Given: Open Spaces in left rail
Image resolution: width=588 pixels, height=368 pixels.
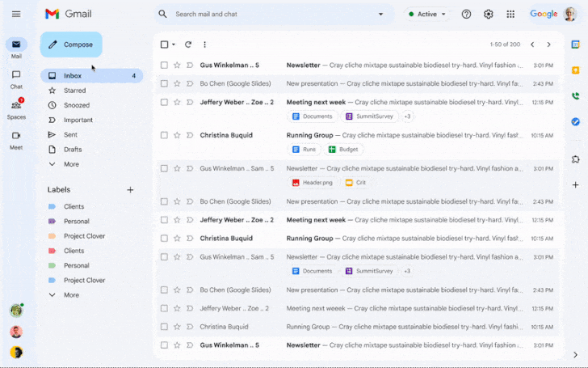Looking at the screenshot, I should [x=16, y=108].
